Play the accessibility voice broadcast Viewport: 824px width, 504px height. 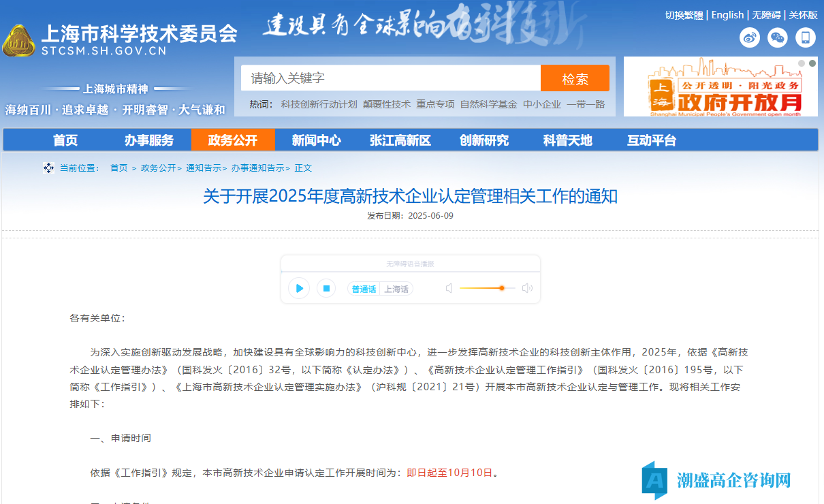pyautogui.click(x=299, y=289)
